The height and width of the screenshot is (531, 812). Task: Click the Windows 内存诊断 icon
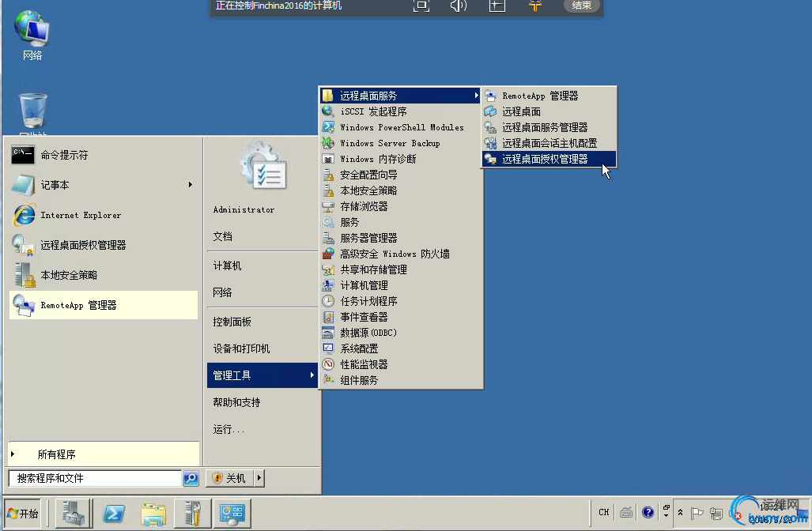click(328, 159)
